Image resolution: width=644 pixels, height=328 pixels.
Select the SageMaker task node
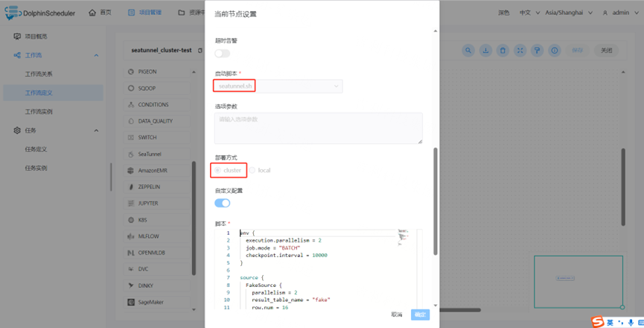point(156,302)
